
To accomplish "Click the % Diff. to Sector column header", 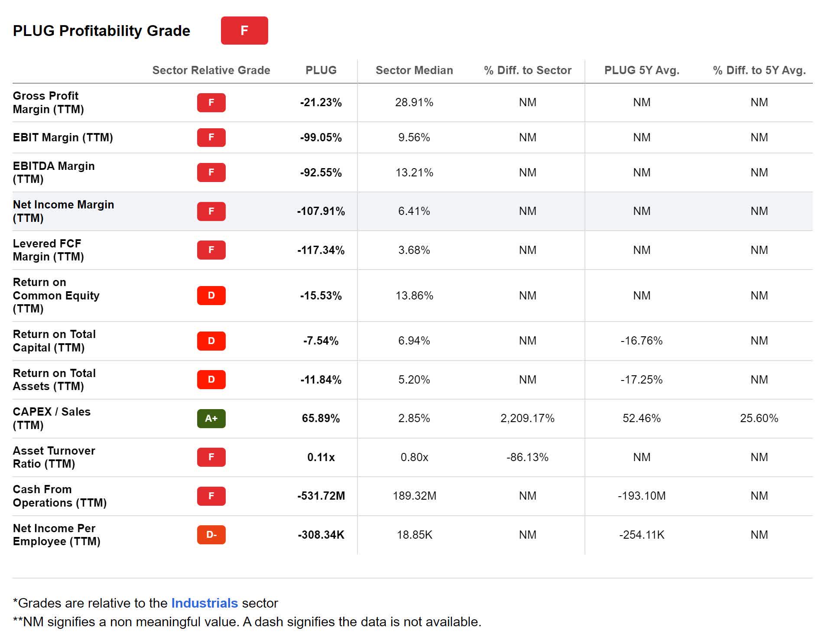I will point(527,70).
